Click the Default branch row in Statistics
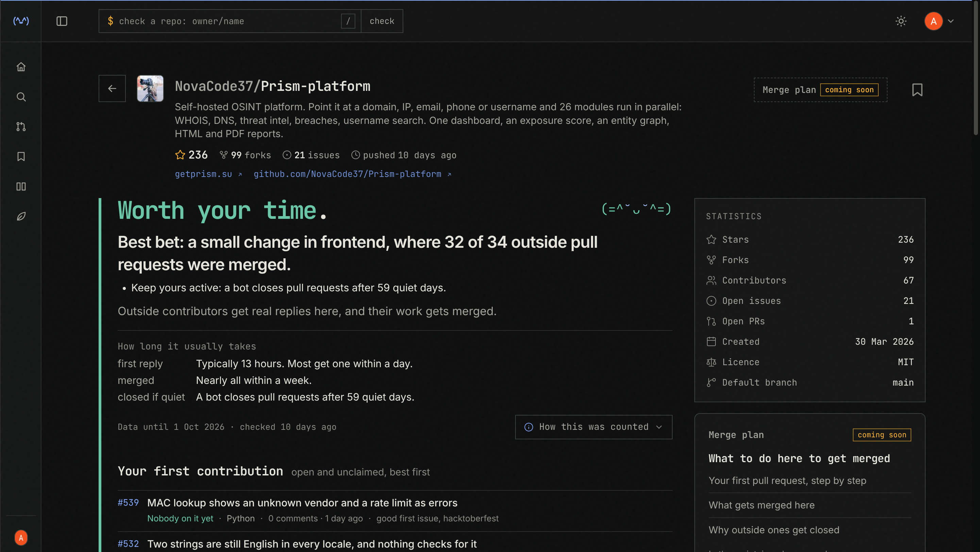980x552 pixels. 810,382
